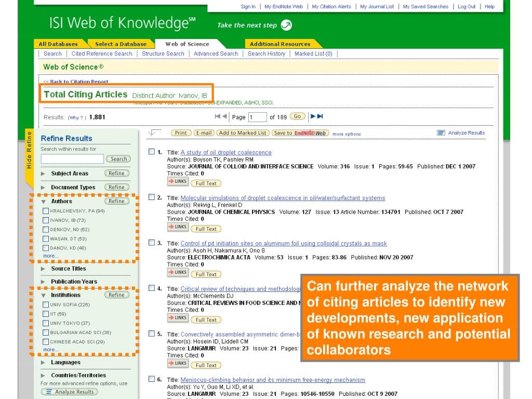Image resolution: width=532 pixels, height=399 pixels.
Task: Expand Countries/Territories section
Action: pyautogui.click(x=43, y=376)
